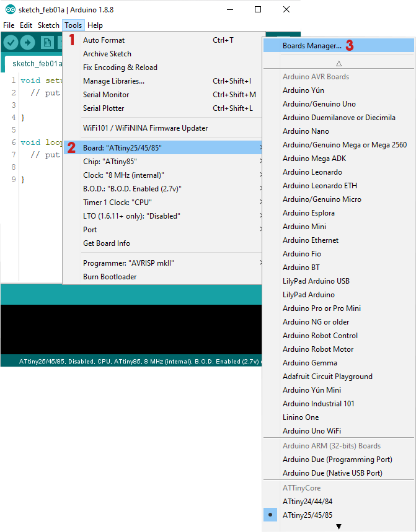The image size is (416, 532).
Task: Select ATtiny24/44/84 board
Action: [339, 501]
